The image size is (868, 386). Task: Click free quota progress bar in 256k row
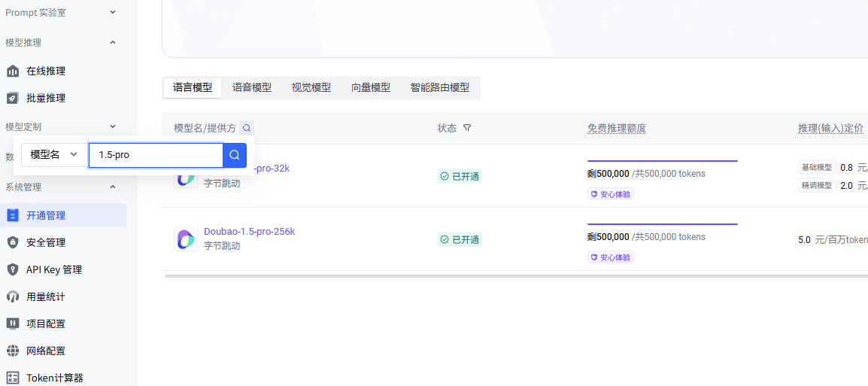tap(662, 224)
